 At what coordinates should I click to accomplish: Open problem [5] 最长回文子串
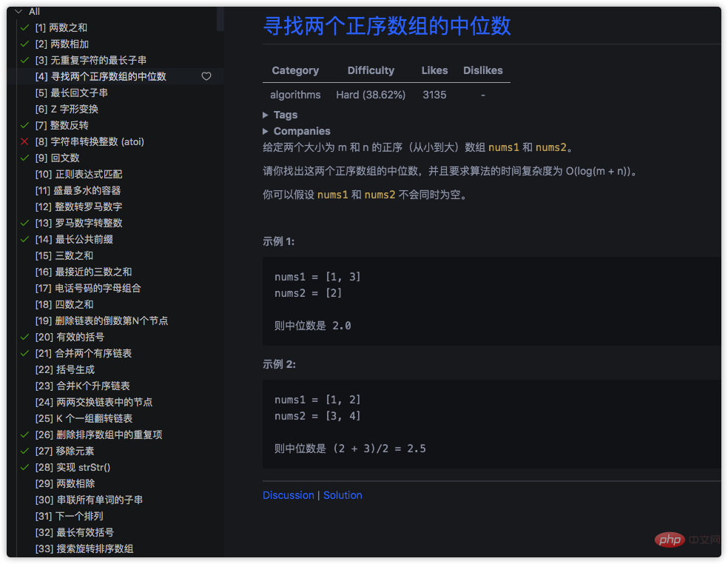[x=71, y=93]
